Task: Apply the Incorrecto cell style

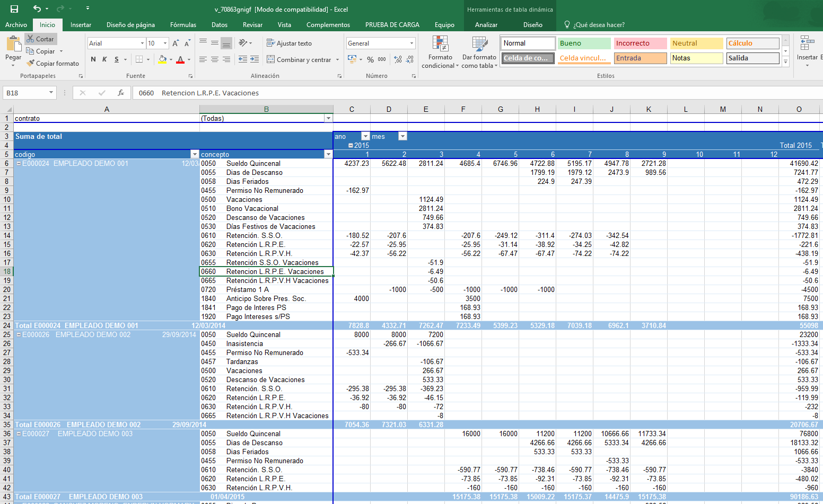Action: (x=640, y=43)
